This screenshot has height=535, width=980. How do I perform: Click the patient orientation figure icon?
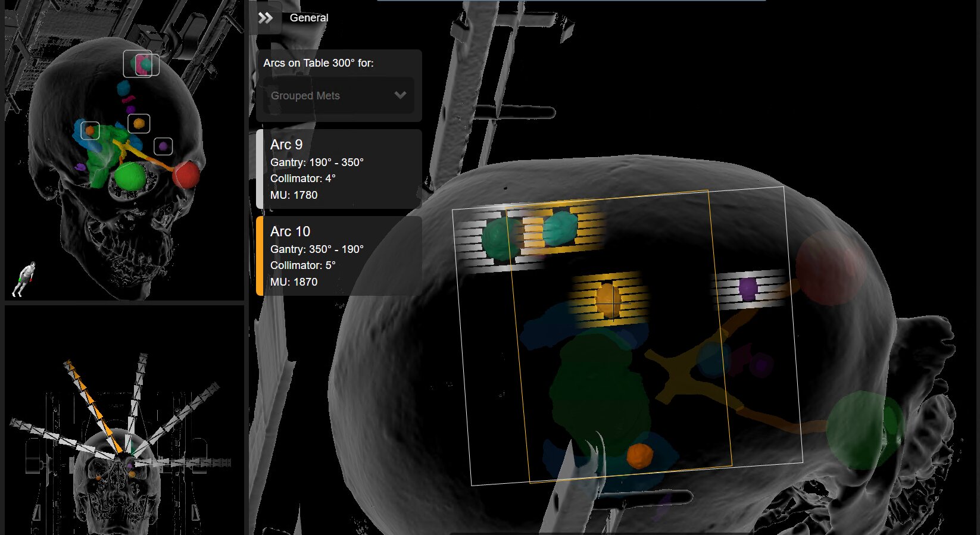[x=24, y=279]
